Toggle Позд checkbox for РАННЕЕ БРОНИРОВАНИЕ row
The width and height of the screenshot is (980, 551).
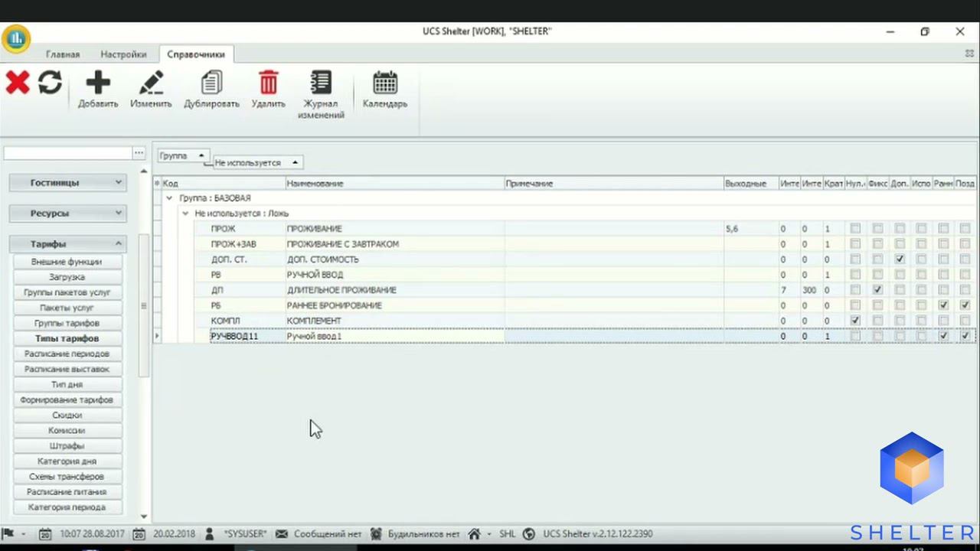965,305
